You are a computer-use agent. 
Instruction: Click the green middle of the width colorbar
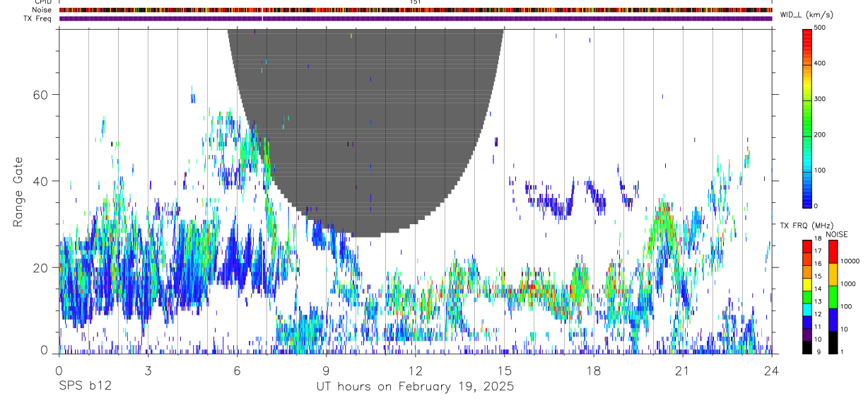click(807, 120)
